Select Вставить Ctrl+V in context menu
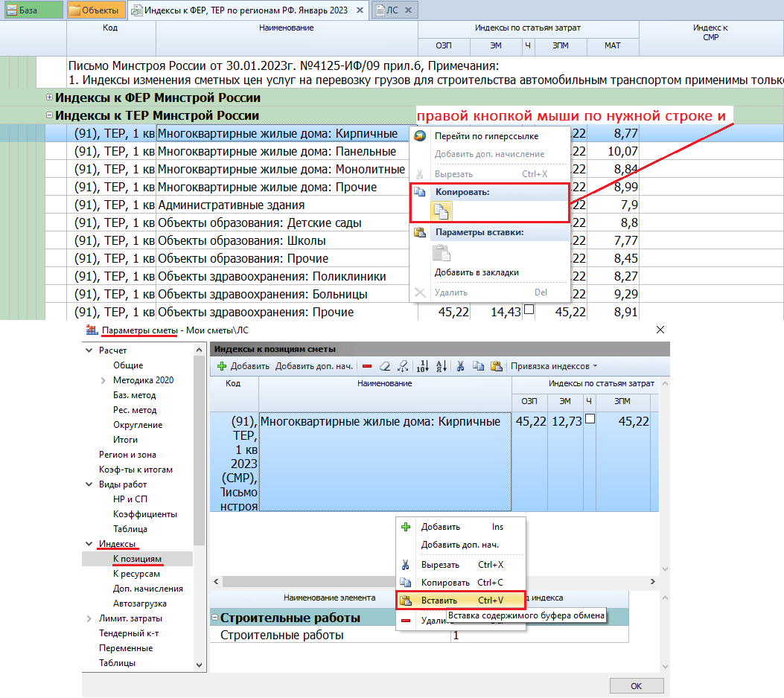784x698 pixels. tap(461, 601)
